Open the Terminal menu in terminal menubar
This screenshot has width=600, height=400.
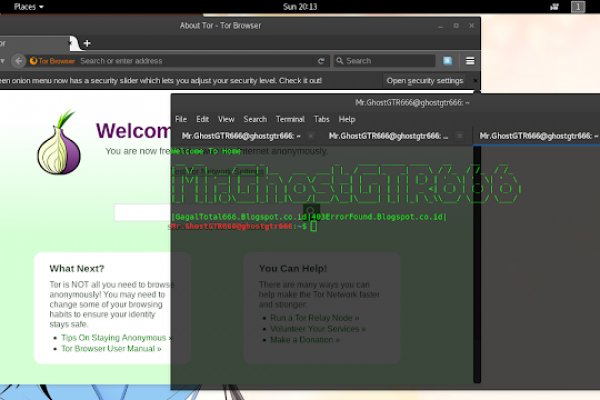point(290,119)
